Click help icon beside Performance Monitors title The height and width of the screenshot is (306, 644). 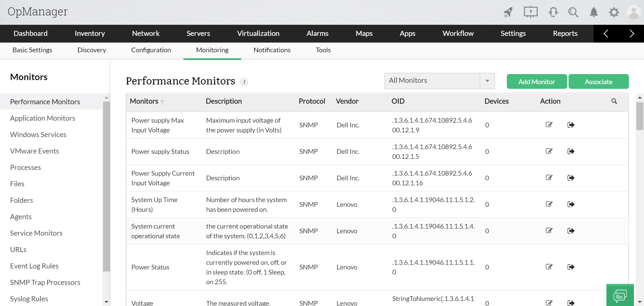pos(244,82)
